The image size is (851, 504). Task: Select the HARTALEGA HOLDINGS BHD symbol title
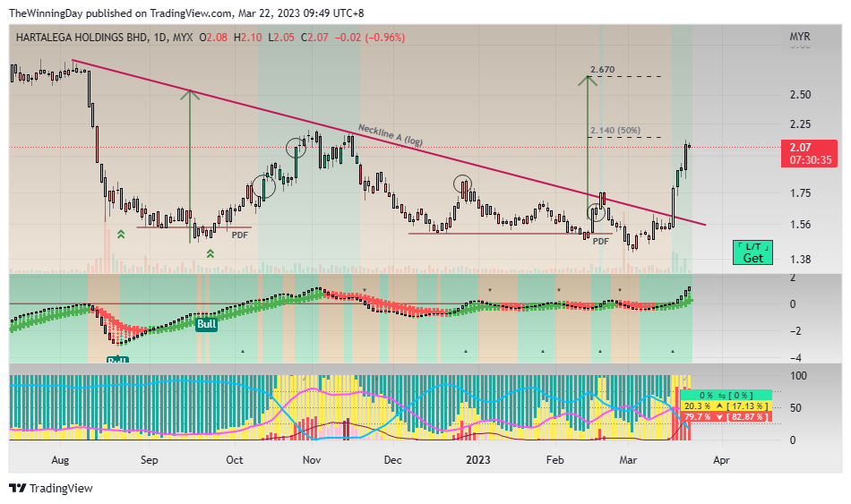[82, 38]
